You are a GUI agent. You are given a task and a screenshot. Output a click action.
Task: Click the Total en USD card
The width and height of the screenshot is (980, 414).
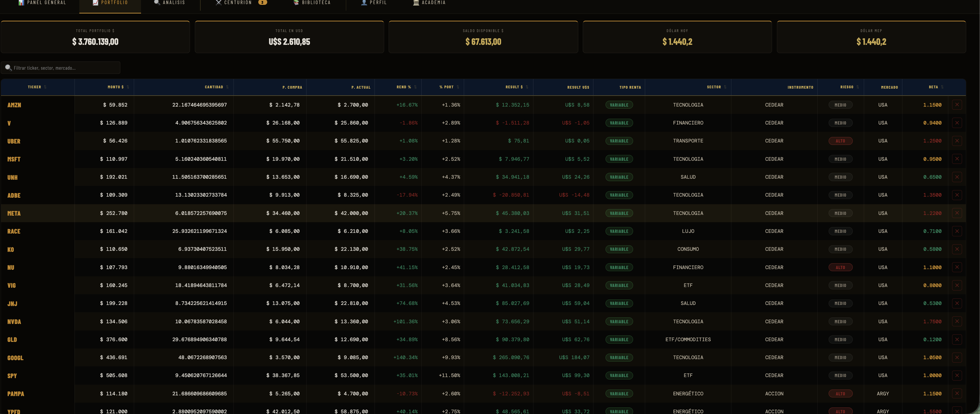[289, 37]
